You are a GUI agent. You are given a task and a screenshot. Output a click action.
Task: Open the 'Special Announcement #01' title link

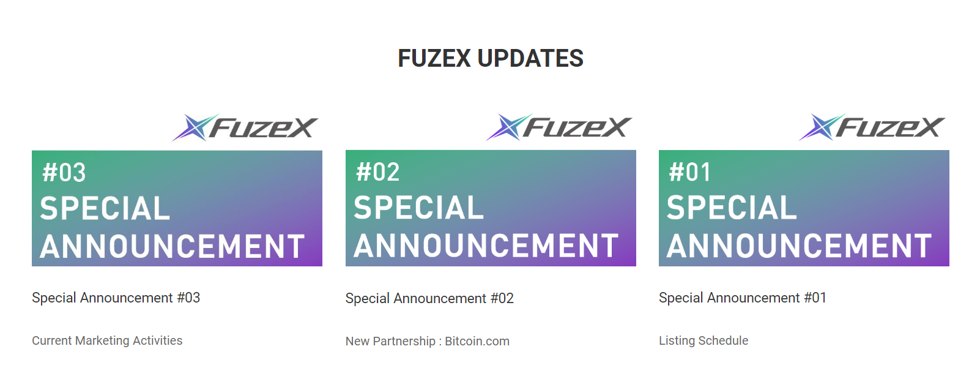(743, 298)
